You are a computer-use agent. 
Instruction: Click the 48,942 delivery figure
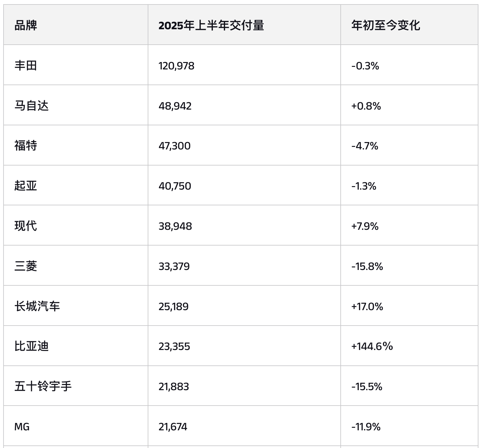pos(175,106)
